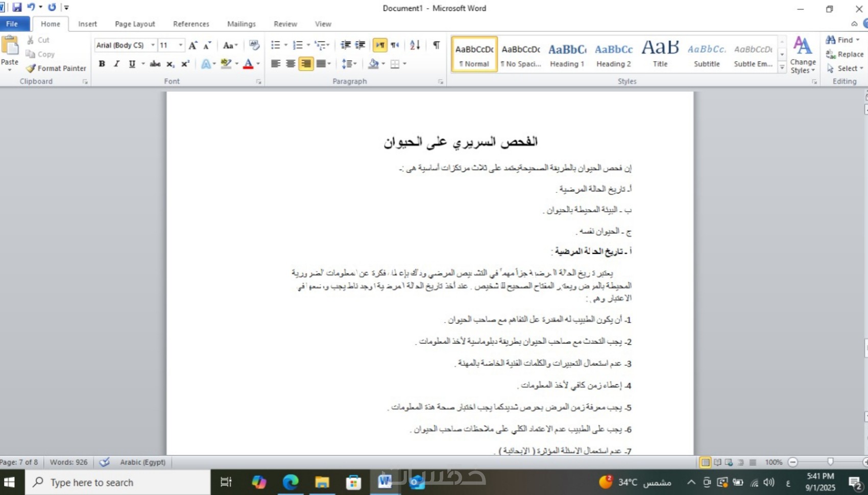Open Microsoft Edge from taskbar
This screenshot has height=495, width=868.
click(291, 482)
